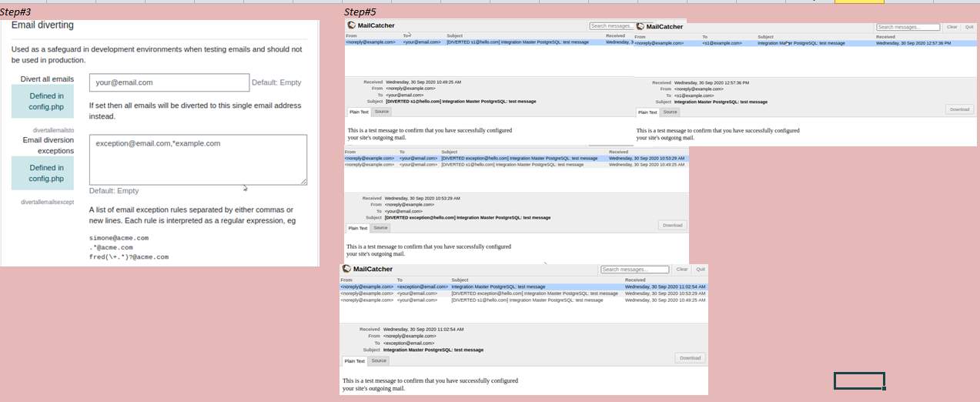Click search box in three-message MailCatcher window

635,270
